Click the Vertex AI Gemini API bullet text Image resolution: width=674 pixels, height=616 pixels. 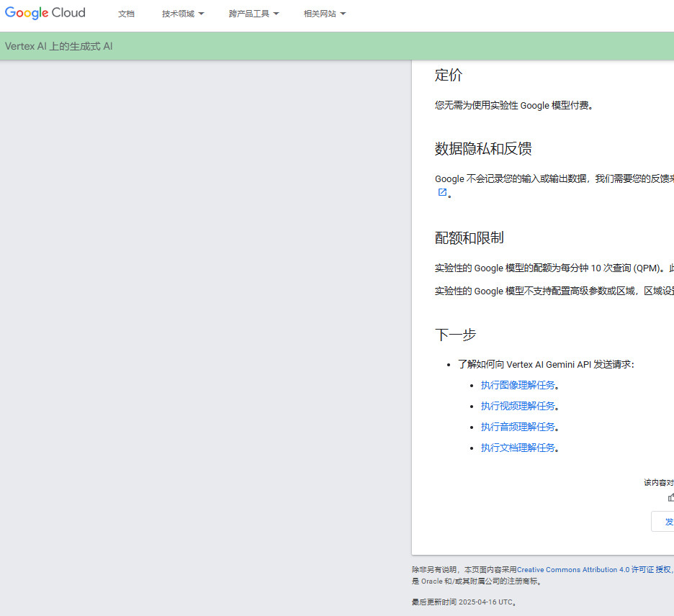point(546,364)
